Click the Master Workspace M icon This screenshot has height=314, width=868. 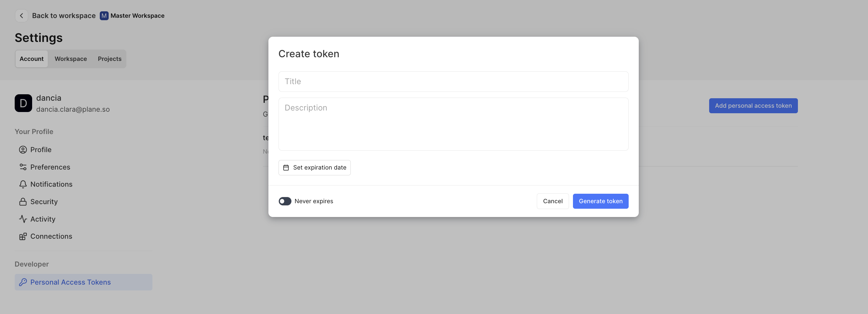(104, 16)
